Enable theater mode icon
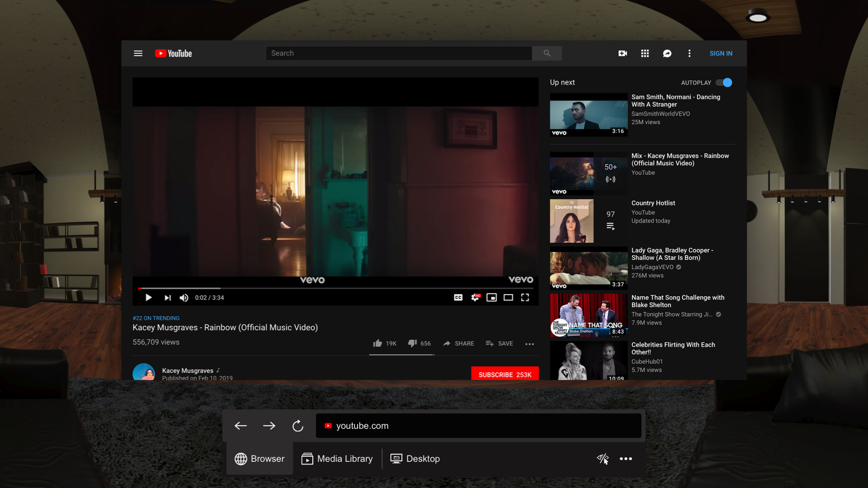 (508, 297)
